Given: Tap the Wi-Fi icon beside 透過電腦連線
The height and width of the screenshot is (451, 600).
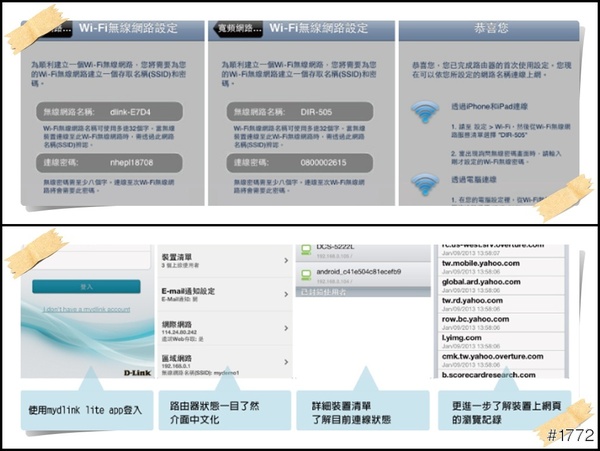Looking at the screenshot, I should [x=425, y=184].
